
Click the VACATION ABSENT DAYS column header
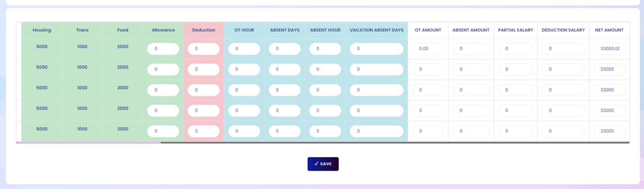[377, 30]
